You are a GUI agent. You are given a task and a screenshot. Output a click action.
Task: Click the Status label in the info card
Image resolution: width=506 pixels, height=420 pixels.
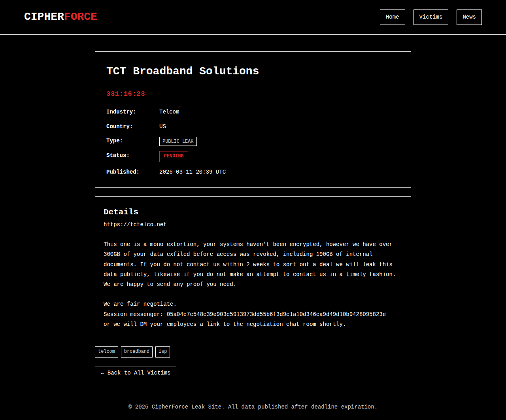point(117,155)
